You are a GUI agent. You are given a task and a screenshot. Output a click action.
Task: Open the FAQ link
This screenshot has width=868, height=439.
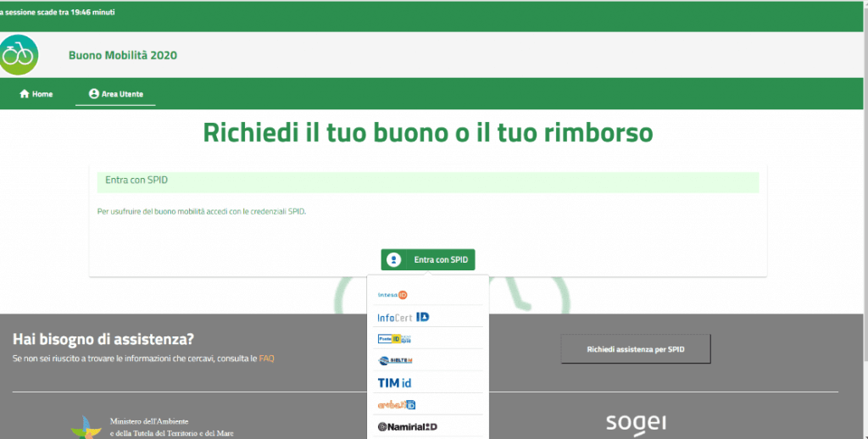tap(266, 358)
